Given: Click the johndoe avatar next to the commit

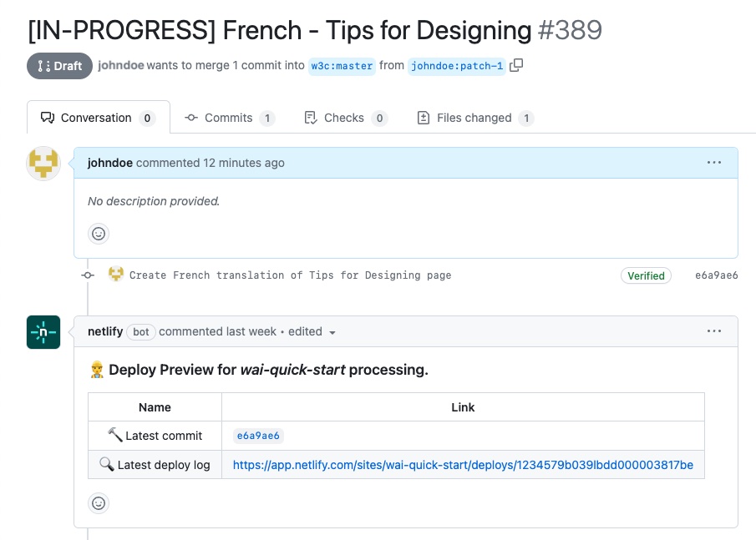Looking at the screenshot, I should coord(115,274).
